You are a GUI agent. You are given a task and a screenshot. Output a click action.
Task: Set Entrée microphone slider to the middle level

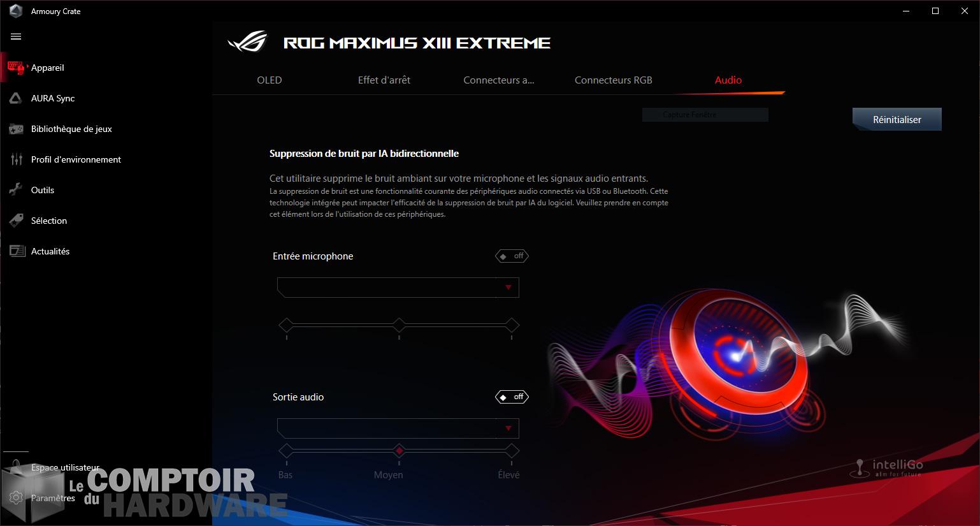click(399, 326)
